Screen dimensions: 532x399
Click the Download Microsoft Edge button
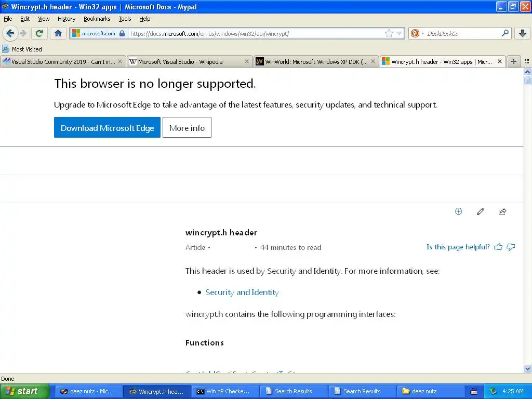(x=107, y=128)
